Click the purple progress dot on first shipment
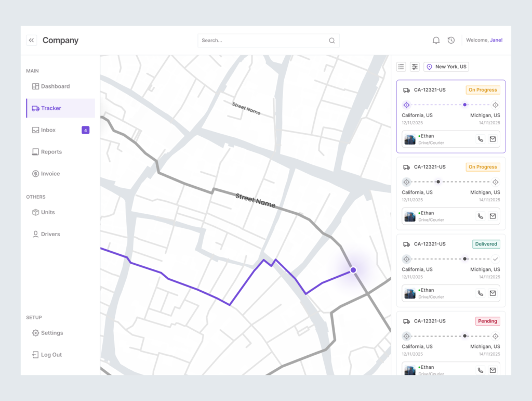This screenshot has height=401, width=532. pyautogui.click(x=465, y=105)
